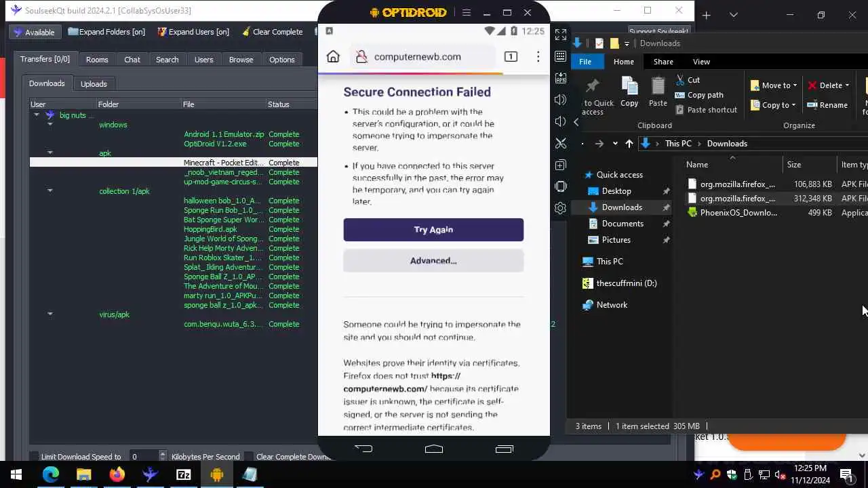
Task: Open recent locations dropdown in Explorer
Action: 615,144
